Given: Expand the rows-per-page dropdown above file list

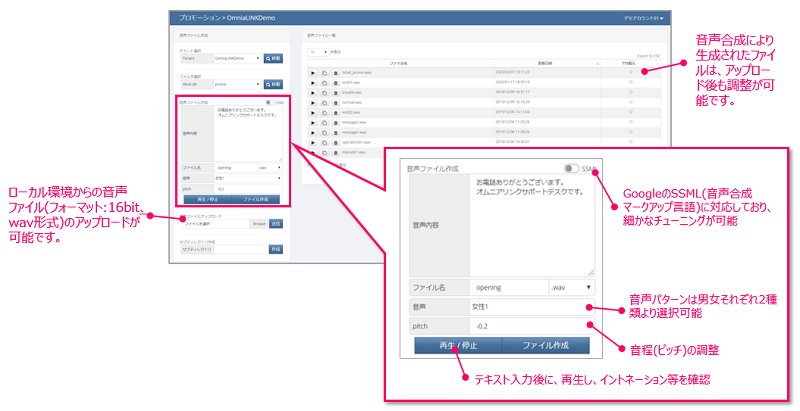Looking at the screenshot, I should coord(318,50).
